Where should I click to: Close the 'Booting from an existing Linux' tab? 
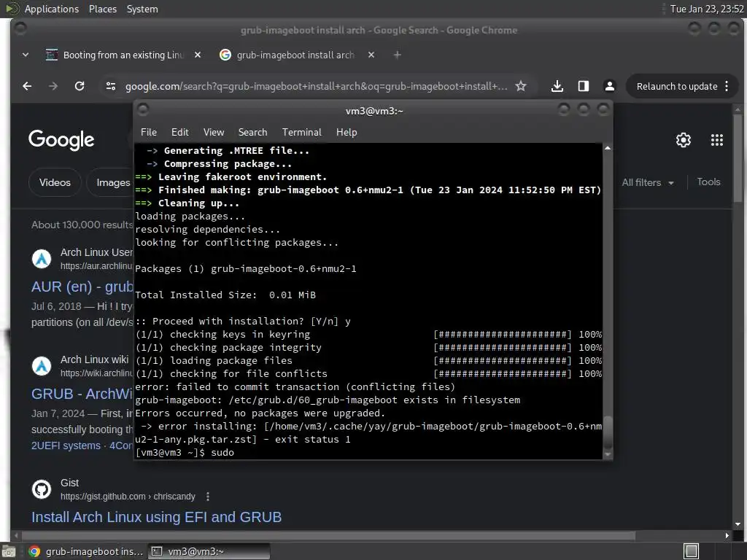tap(198, 55)
